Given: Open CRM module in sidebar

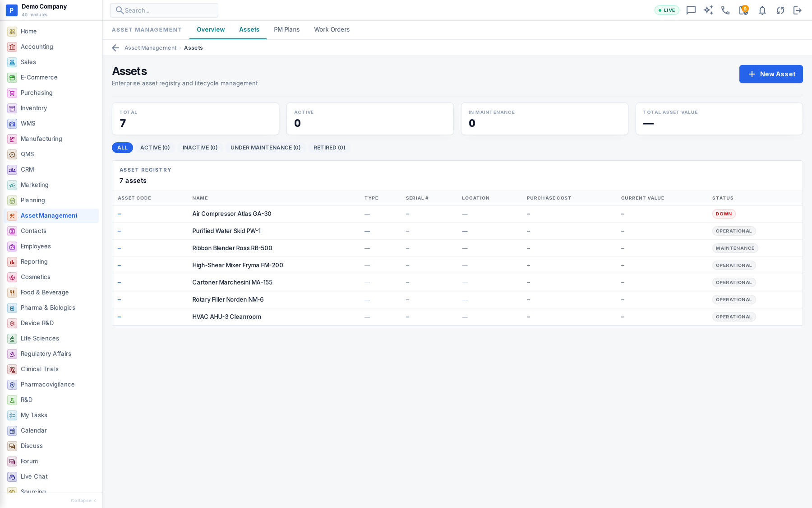Looking at the screenshot, I should [51, 169].
